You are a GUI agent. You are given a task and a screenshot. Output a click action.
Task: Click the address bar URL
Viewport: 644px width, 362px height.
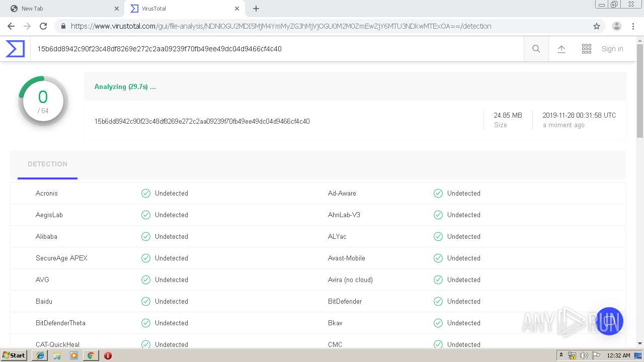[281, 26]
